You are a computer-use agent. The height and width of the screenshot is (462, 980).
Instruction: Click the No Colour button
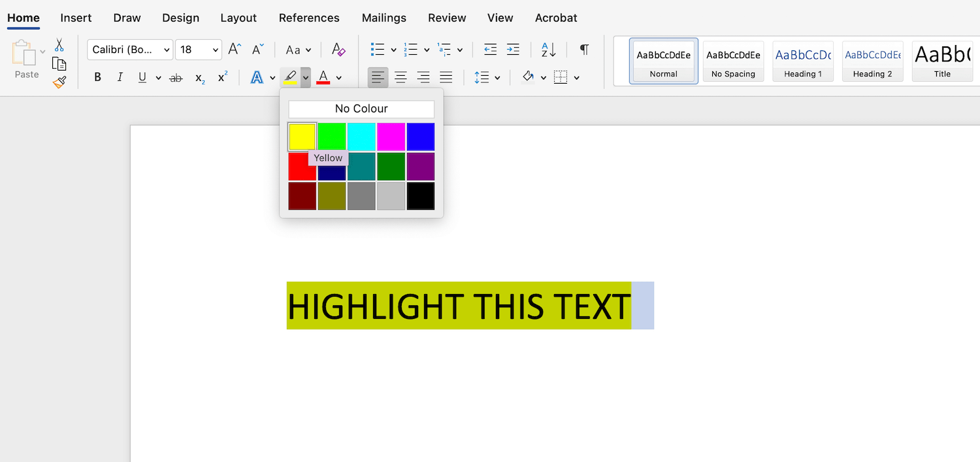coord(361,108)
